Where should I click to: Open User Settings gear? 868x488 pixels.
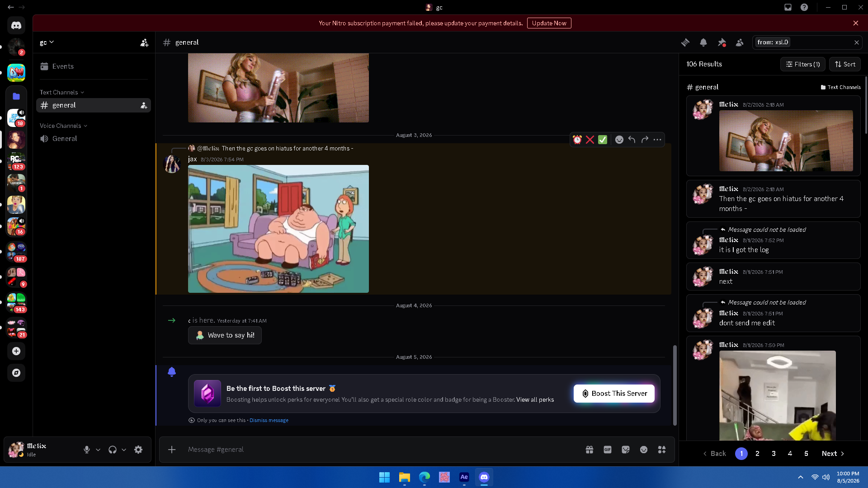point(138,450)
